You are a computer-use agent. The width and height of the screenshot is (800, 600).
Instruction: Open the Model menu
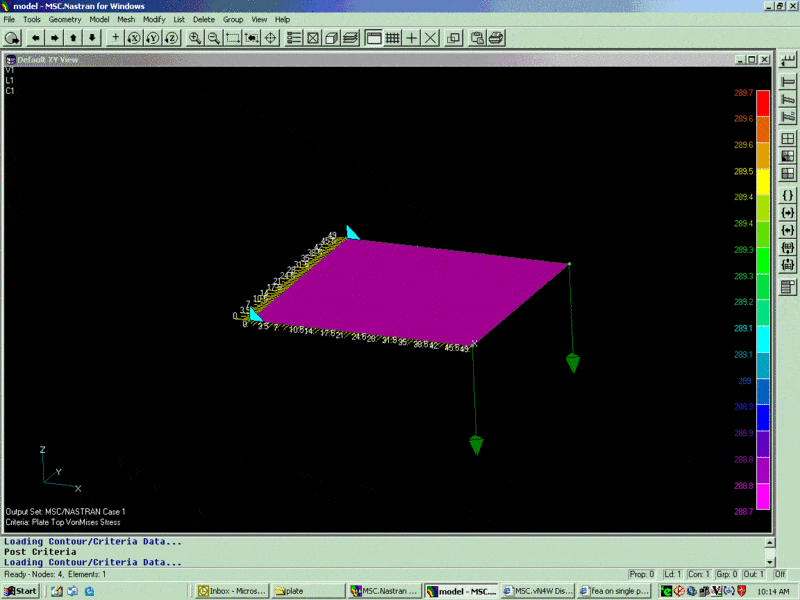pyautogui.click(x=99, y=19)
